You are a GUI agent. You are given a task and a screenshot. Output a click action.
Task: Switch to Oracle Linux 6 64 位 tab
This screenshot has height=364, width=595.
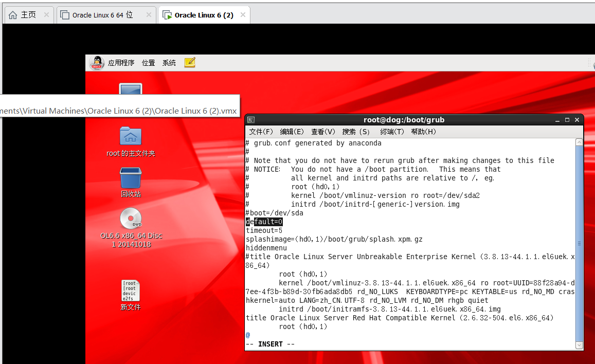coord(106,15)
